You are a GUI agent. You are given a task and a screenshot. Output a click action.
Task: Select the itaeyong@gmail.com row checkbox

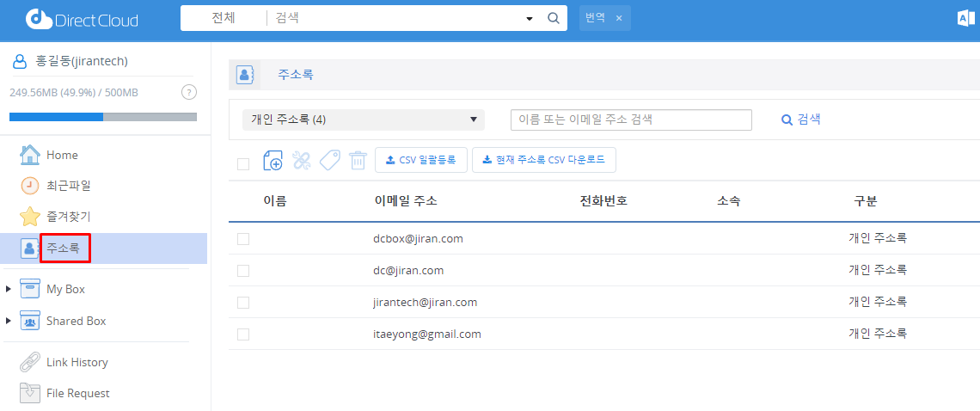point(243,334)
